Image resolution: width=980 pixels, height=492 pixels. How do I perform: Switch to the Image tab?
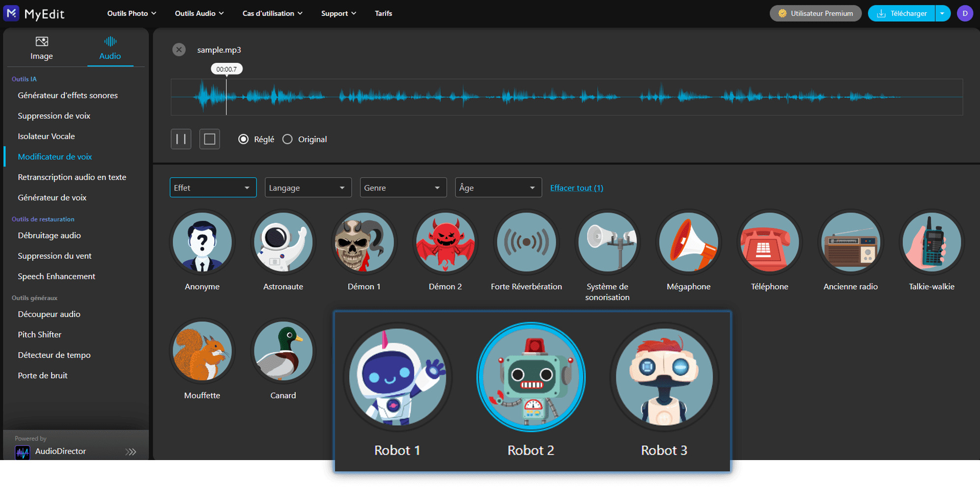pos(42,48)
